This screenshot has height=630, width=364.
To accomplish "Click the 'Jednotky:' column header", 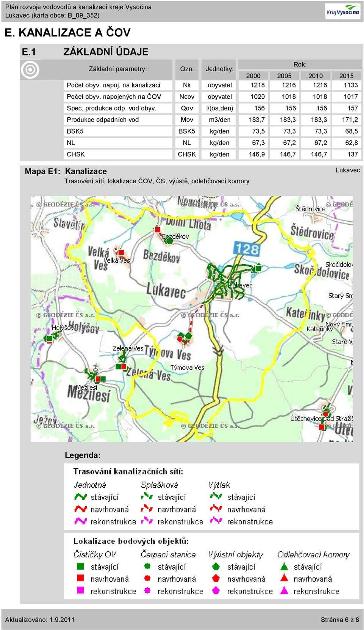I will tap(220, 69).
